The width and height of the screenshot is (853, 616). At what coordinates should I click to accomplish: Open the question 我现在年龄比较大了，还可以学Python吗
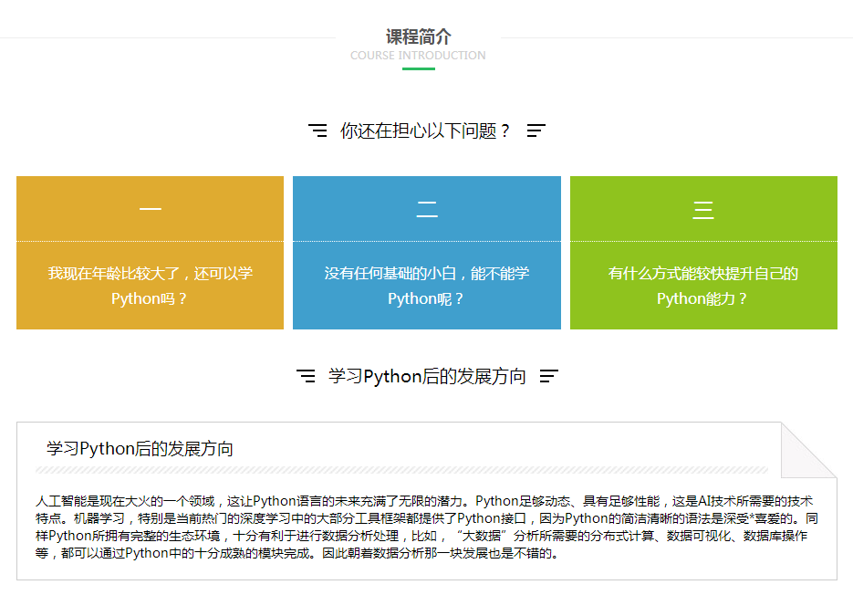click(x=150, y=286)
